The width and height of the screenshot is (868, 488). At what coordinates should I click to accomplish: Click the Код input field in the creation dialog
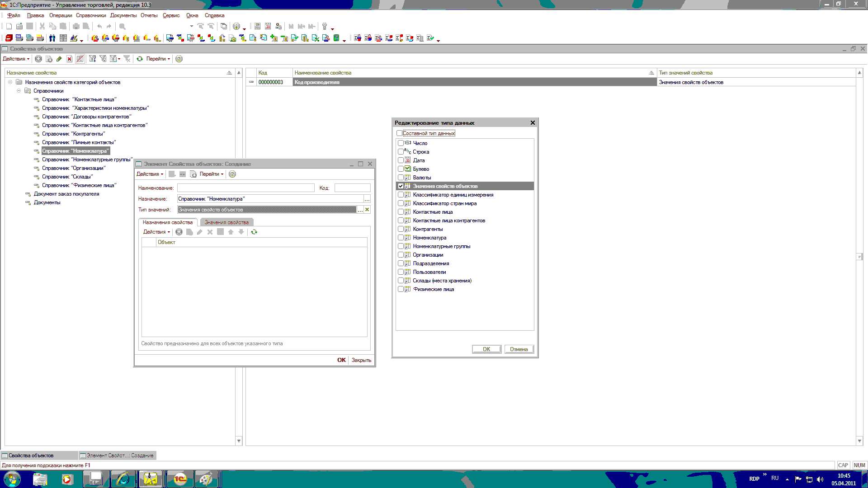[x=352, y=188]
